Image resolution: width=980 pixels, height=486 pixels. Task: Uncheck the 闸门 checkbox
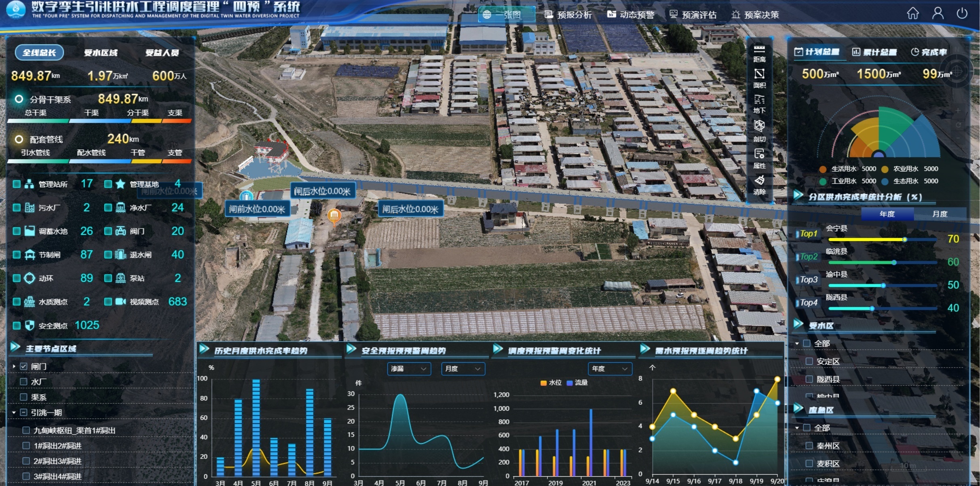(23, 366)
